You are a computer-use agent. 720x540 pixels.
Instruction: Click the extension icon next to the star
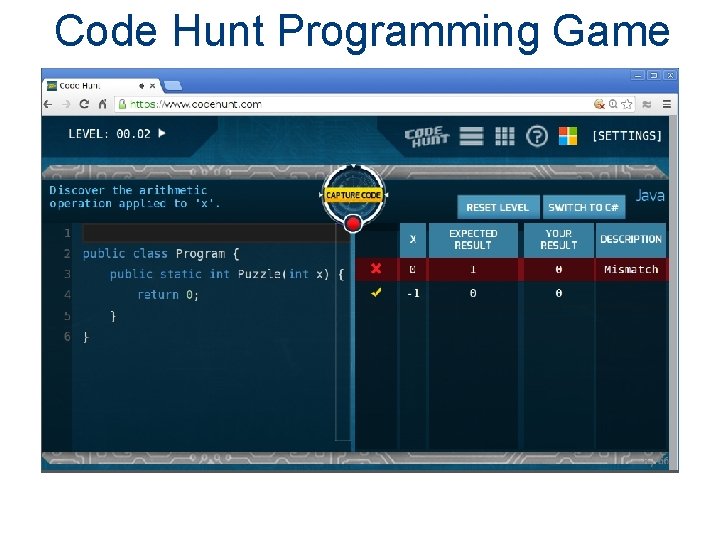(647, 104)
